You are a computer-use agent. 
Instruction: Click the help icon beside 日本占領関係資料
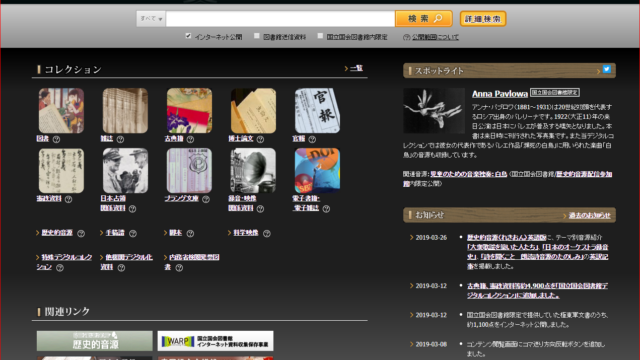point(132,209)
